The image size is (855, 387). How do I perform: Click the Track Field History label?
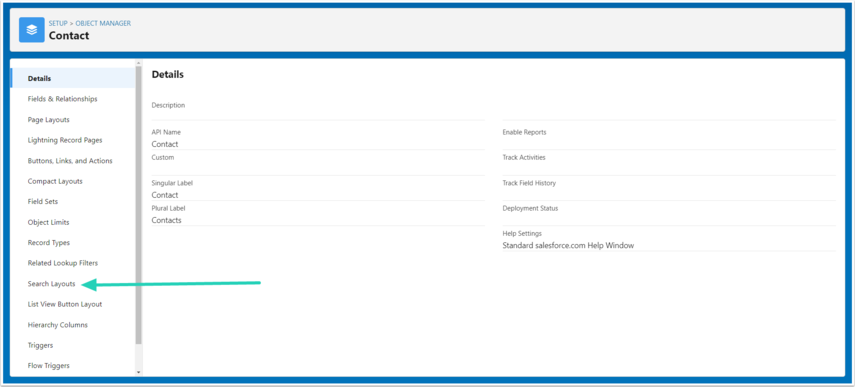pyautogui.click(x=529, y=183)
